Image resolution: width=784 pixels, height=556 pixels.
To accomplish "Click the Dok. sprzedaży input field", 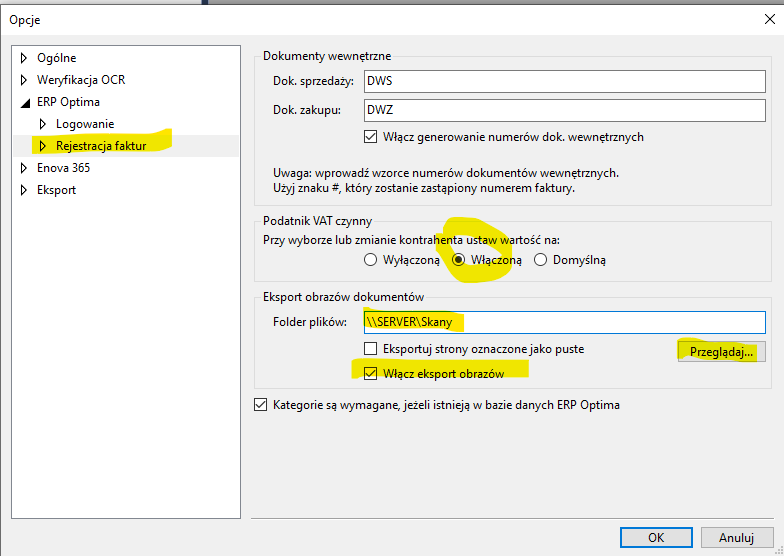I will [564, 81].
